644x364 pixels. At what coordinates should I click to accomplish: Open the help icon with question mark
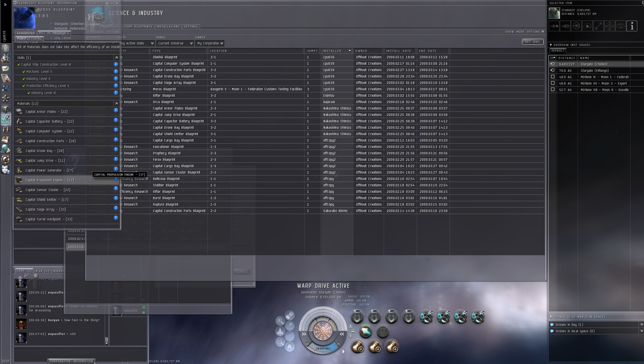pyautogui.click(x=6, y=169)
